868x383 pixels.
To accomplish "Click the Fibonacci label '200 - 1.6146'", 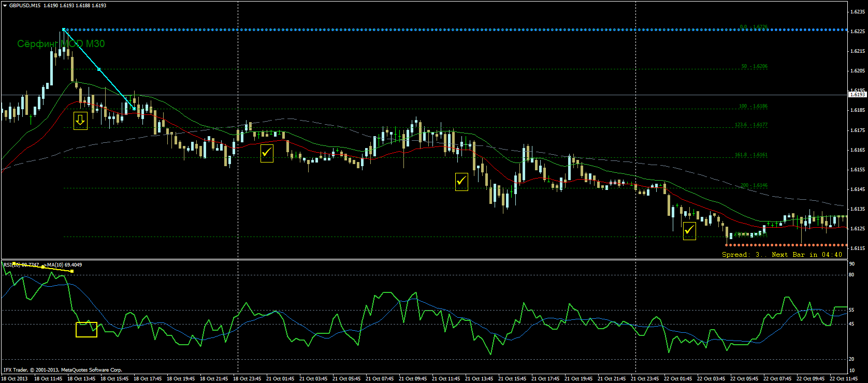I will (754, 185).
